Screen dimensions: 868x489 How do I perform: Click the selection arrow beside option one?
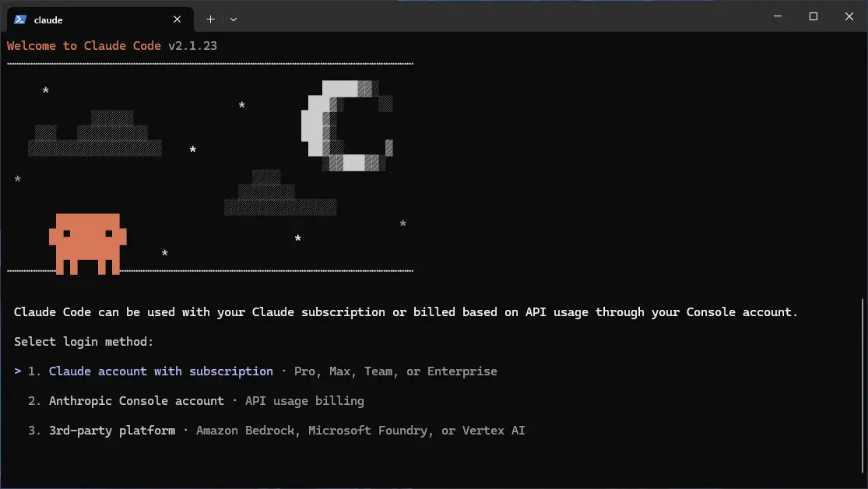[18, 371]
